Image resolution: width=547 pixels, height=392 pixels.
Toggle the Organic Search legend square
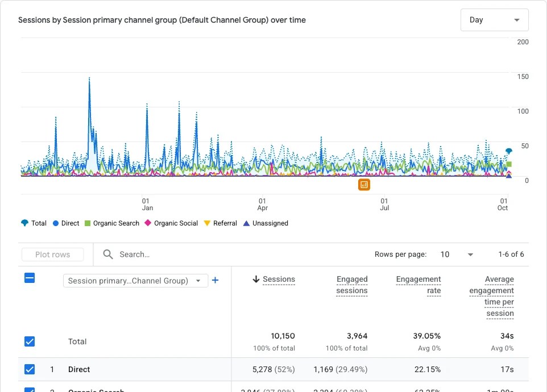pos(88,223)
